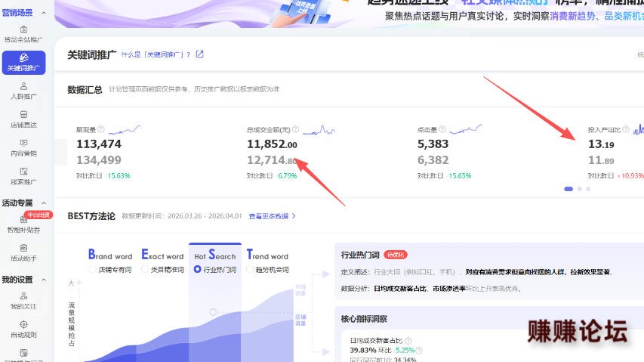Collapse the 活动专属 sidebar section
The image size is (644, 362).
point(43,203)
